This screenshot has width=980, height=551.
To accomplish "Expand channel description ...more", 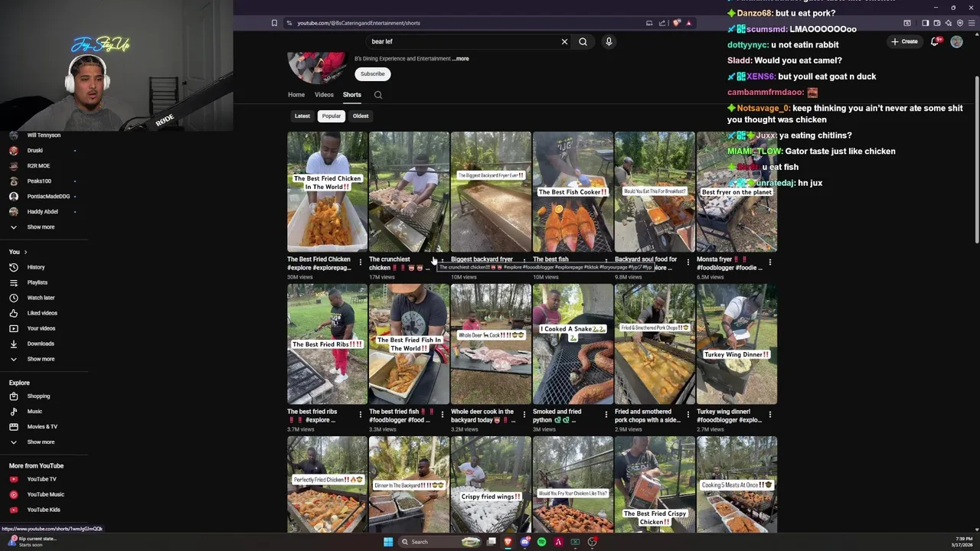I will point(460,59).
